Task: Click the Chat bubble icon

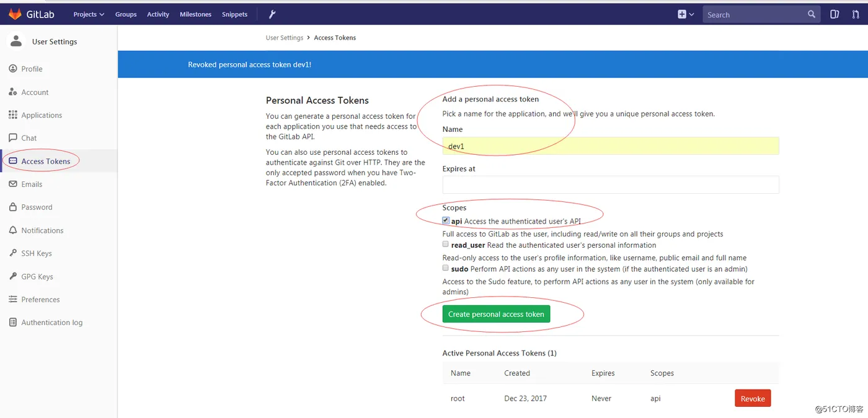Action: (x=12, y=137)
